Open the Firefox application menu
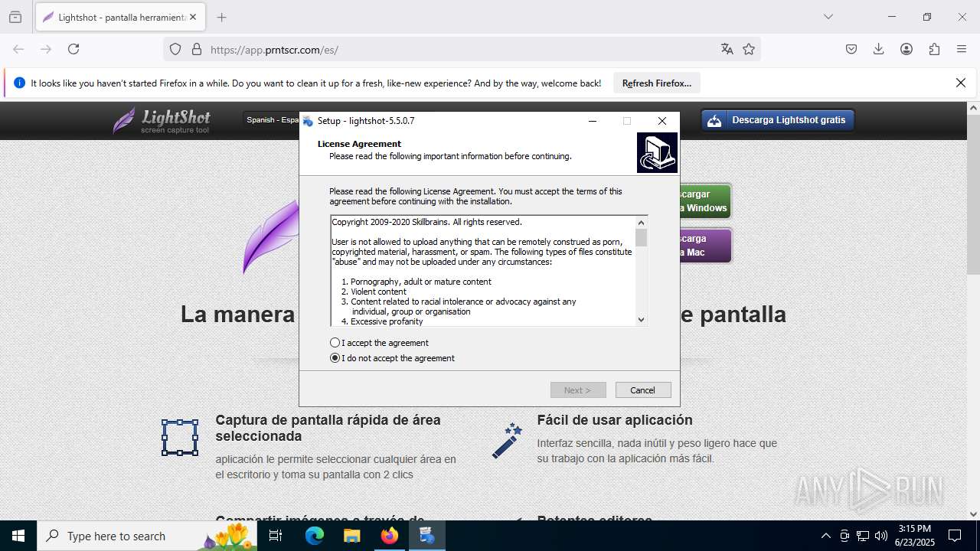 [x=962, y=49]
